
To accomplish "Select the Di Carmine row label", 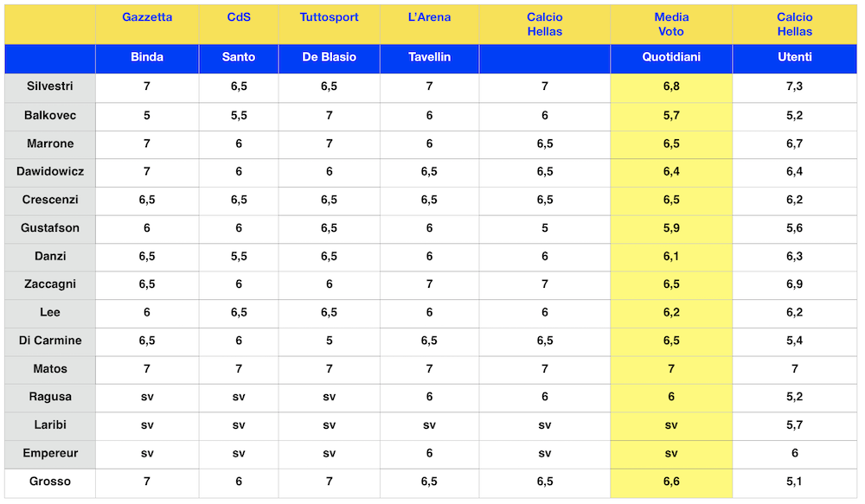I will [x=50, y=341].
